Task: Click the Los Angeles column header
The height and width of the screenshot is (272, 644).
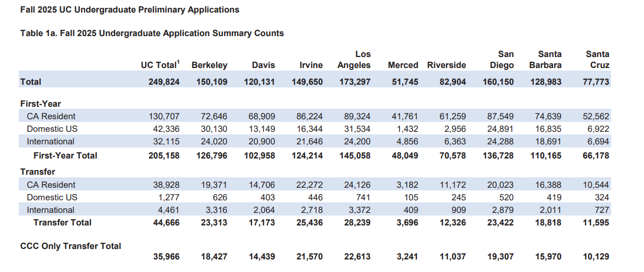Action: point(354,60)
